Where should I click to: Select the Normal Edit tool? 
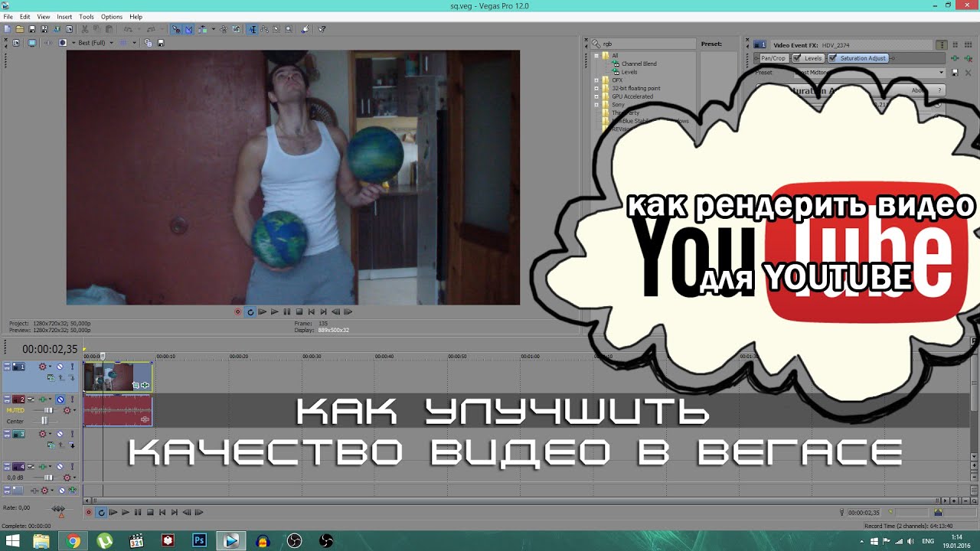pyautogui.click(x=252, y=29)
